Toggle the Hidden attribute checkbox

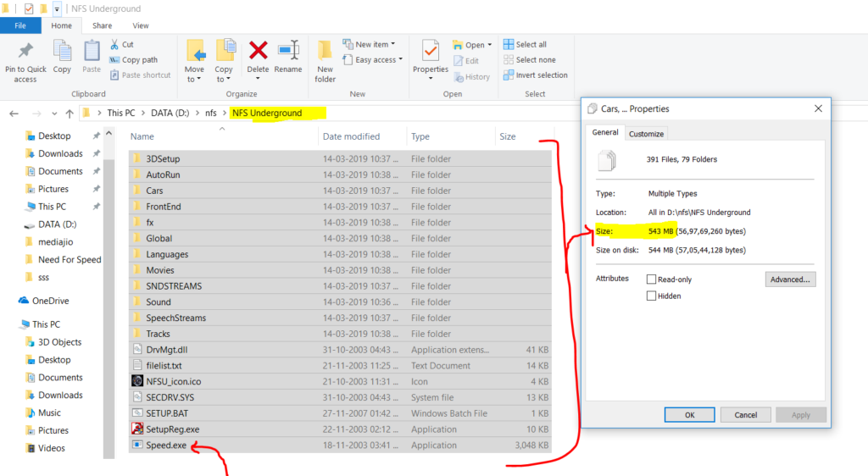point(652,296)
